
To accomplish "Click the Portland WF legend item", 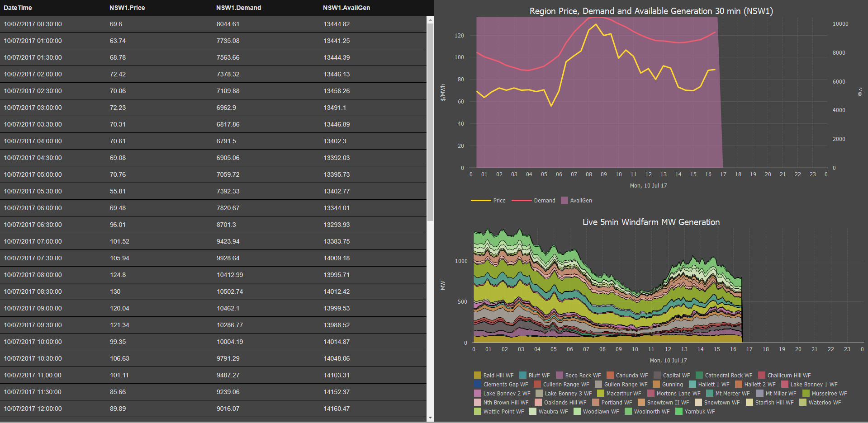I will (x=612, y=403).
